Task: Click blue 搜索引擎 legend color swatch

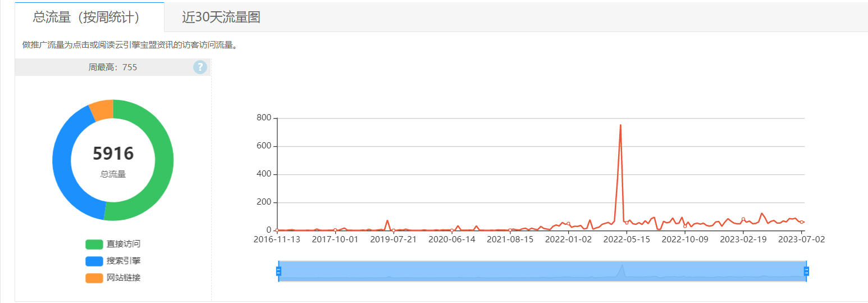Action: [94, 261]
